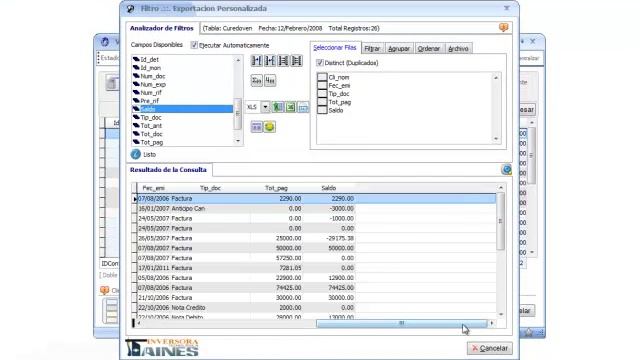The width and height of the screenshot is (640, 360).
Task: Select Pre_rif in available fields
Action: click(149, 101)
